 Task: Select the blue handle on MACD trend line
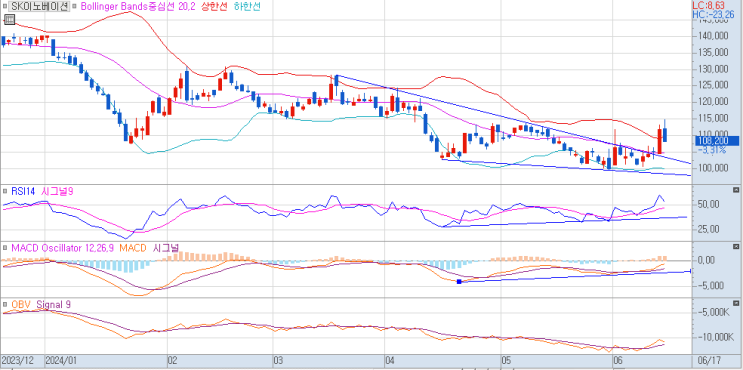459,282
